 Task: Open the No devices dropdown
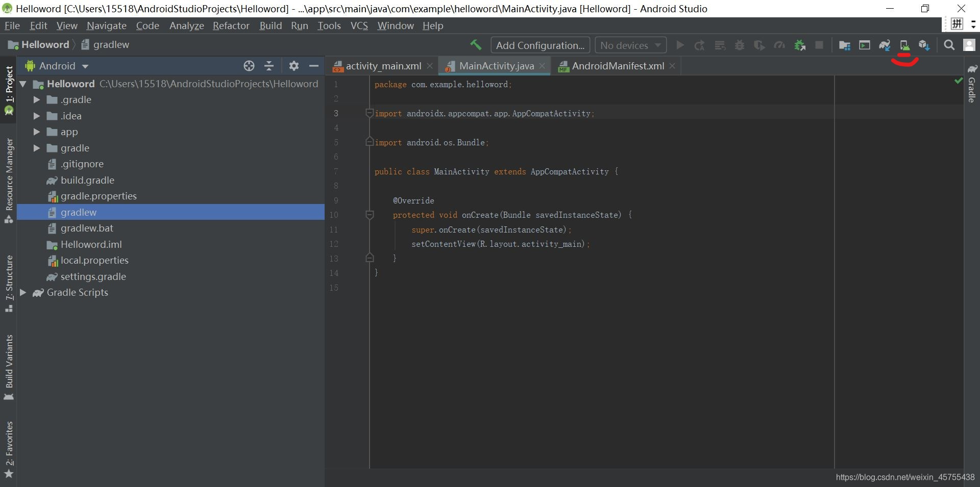point(631,45)
